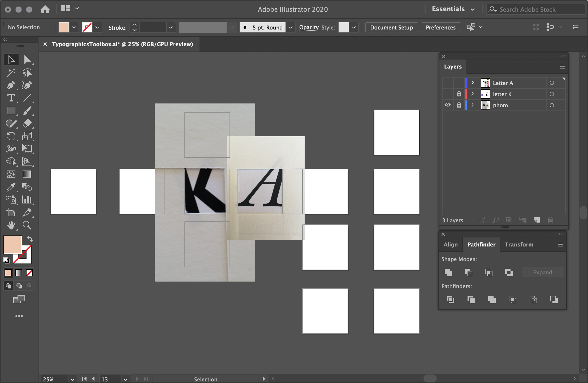Expand the photo layer
588x383 pixels.
473,105
